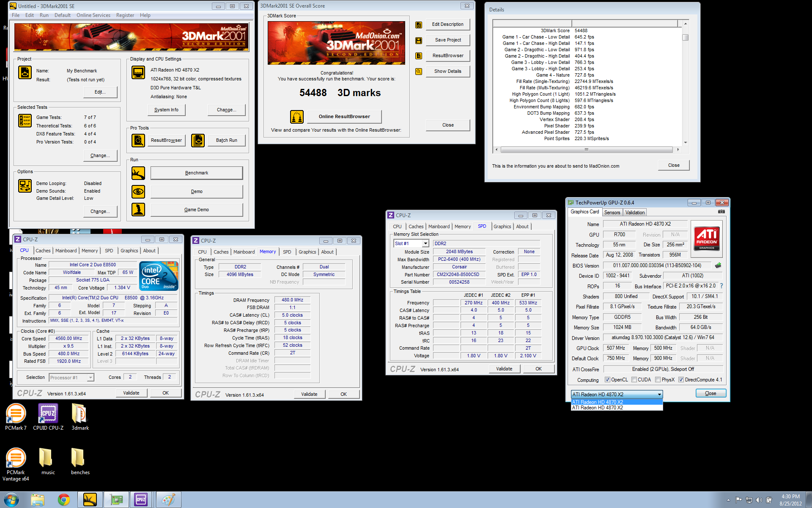Open the Help menu in 3DMark2001
The width and height of the screenshot is (812, 508).
[x=145, y=15]
